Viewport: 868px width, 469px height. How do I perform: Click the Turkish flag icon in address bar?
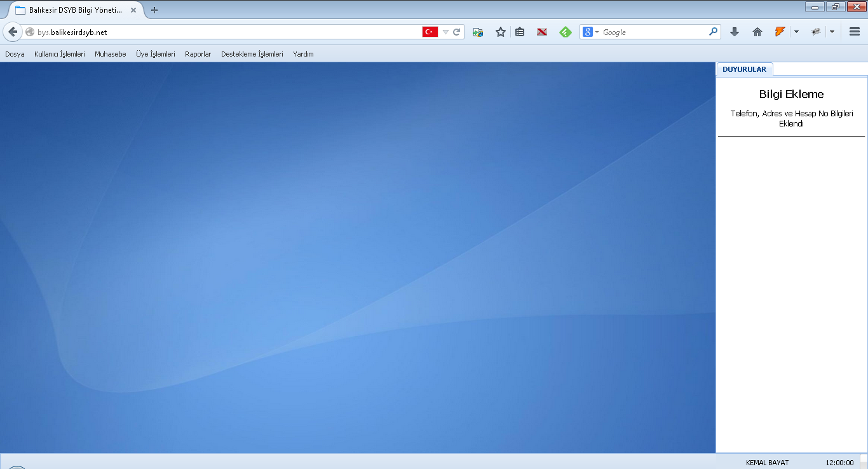pyautogui.click(x=430, y=32)
